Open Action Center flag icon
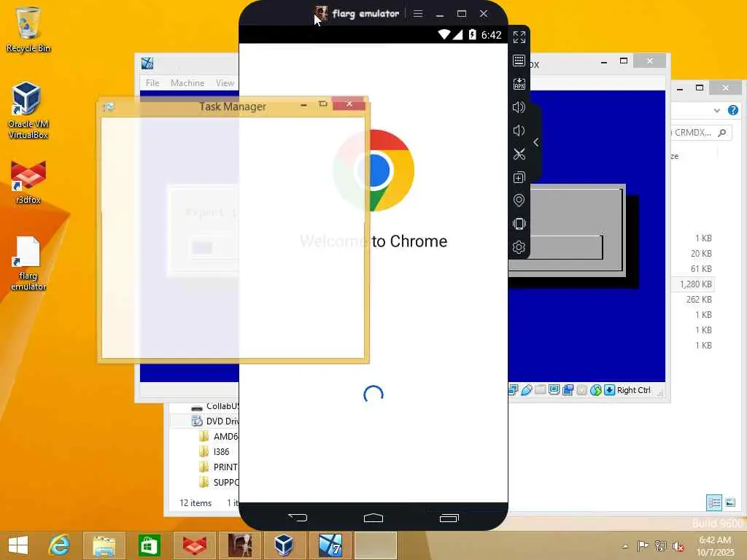Viewport: 747px width, 560px height. coord(643,546)
